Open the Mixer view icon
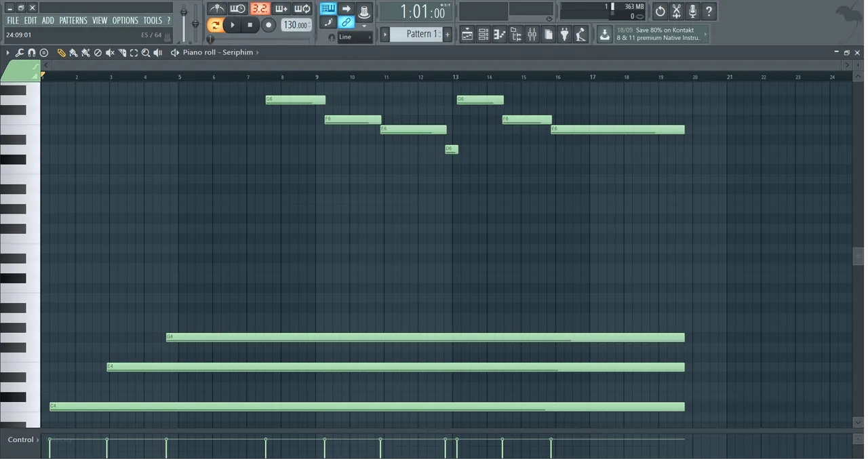Image resolution: width=868 pixels, height=459 pixels. point(532,34)
